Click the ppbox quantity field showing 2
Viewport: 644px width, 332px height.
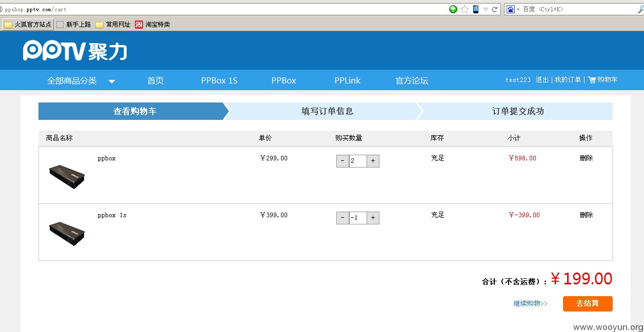click(358, 161)
